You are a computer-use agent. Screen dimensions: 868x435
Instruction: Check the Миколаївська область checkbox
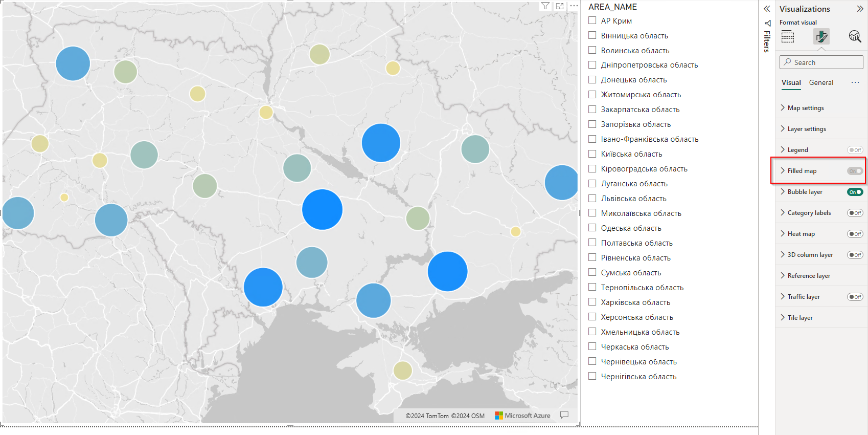pyautogui.click(x=592, y=213)
